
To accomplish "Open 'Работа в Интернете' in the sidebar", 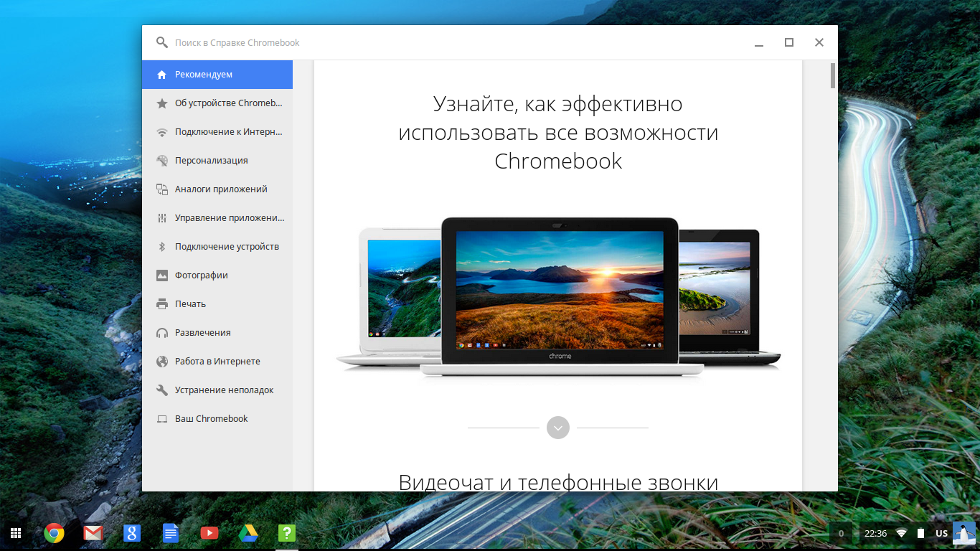I will (x=217, y=362).
